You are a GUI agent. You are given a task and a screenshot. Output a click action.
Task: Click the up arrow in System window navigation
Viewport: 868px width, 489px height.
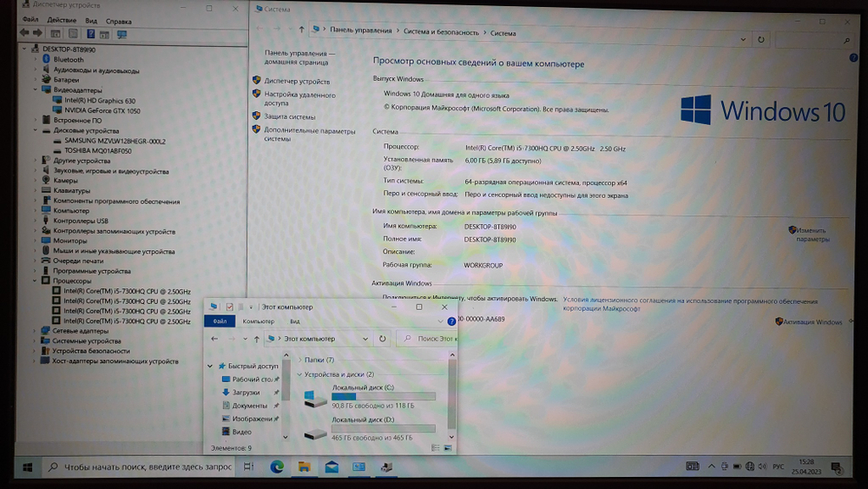[301, 30]
